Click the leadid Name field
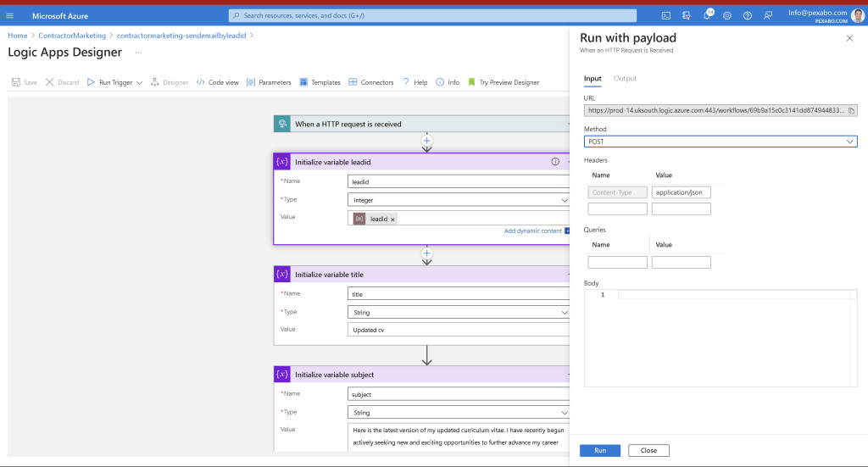The width and height of the screenshot is (868, 467). (x=459, y=181)
